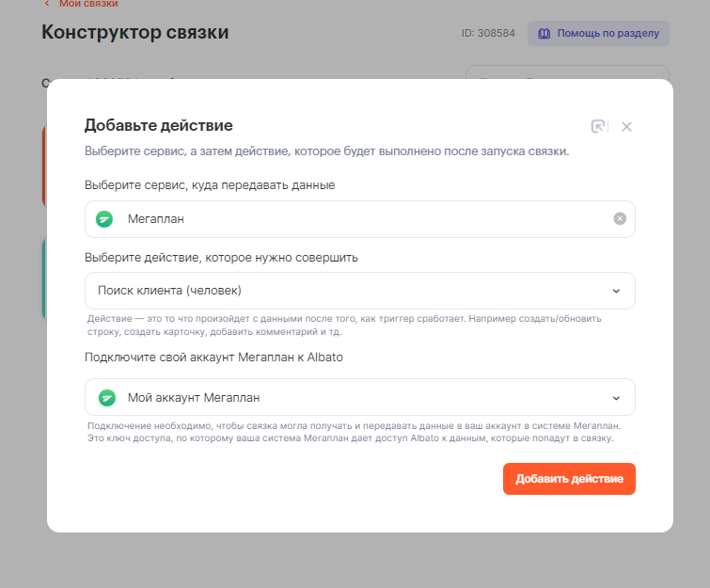The height and width of the screenshot is (588, 710).
Task: Click the teal card behind the dialog
Action: coord(44,278)
